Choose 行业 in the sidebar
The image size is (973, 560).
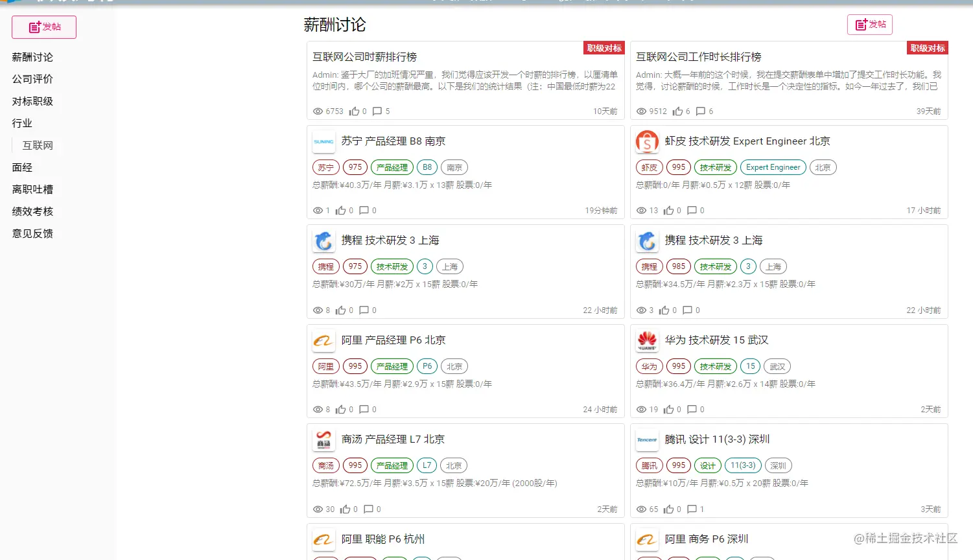22,123
